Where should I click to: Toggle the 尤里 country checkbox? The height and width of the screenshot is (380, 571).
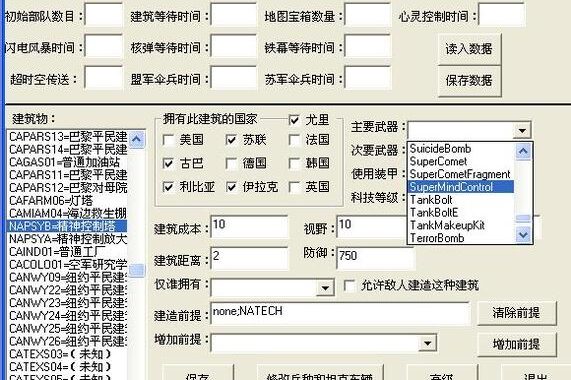click(294, 120)
